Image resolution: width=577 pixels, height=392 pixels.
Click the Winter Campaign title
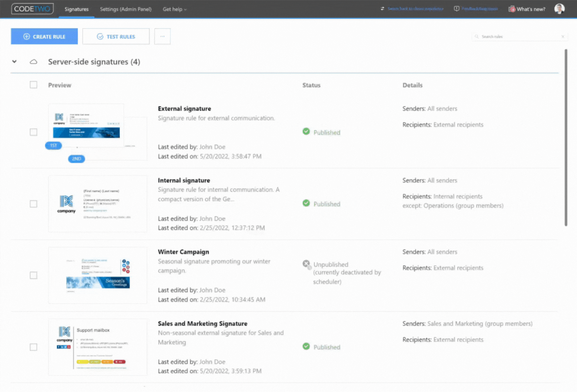coord(183,252)
